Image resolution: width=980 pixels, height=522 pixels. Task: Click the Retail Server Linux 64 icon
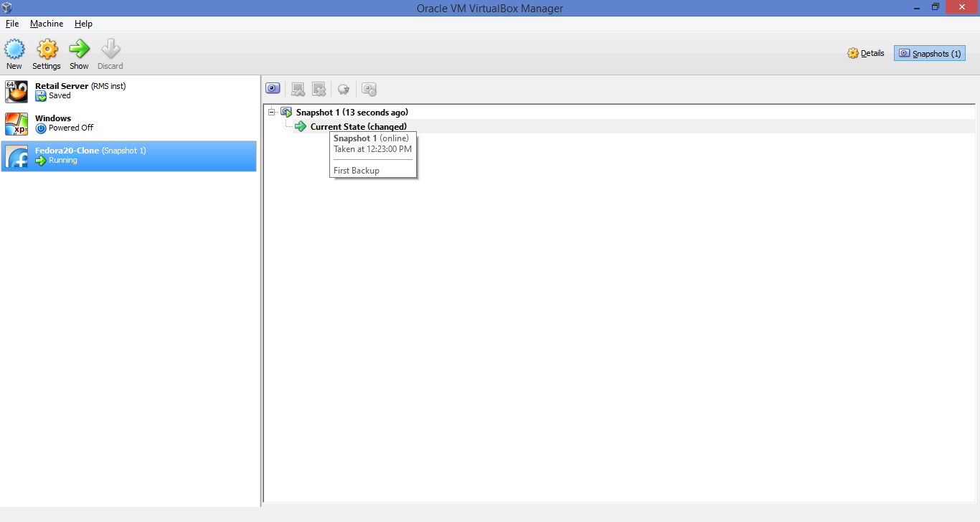click(17, 92)
